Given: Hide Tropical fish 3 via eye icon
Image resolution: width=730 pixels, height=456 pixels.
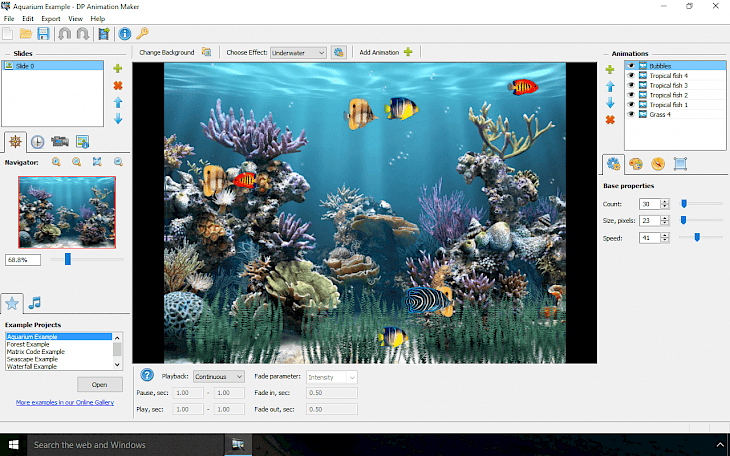Looking at the screenshot, I should pos(631,85).
